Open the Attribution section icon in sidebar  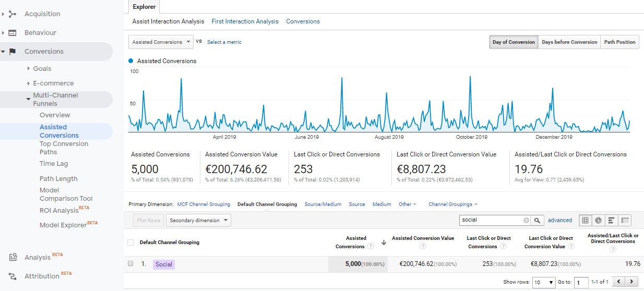point(13,276)
